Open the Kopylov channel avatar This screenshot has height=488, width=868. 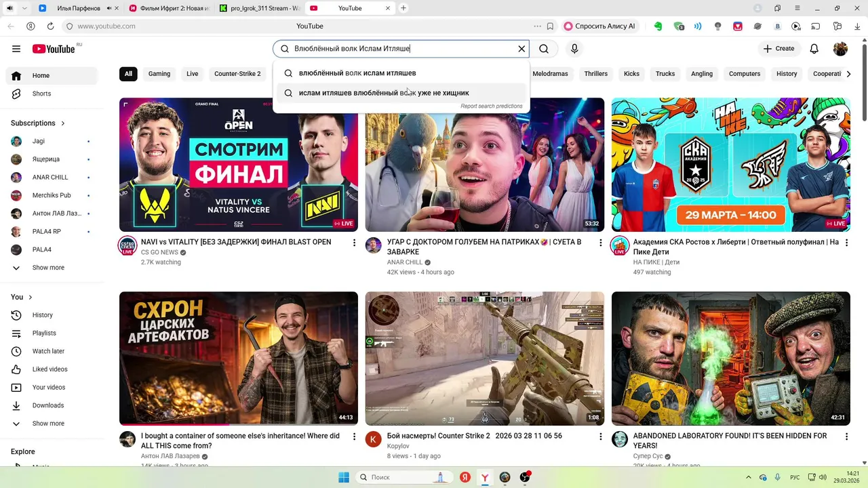pos(374,439)
